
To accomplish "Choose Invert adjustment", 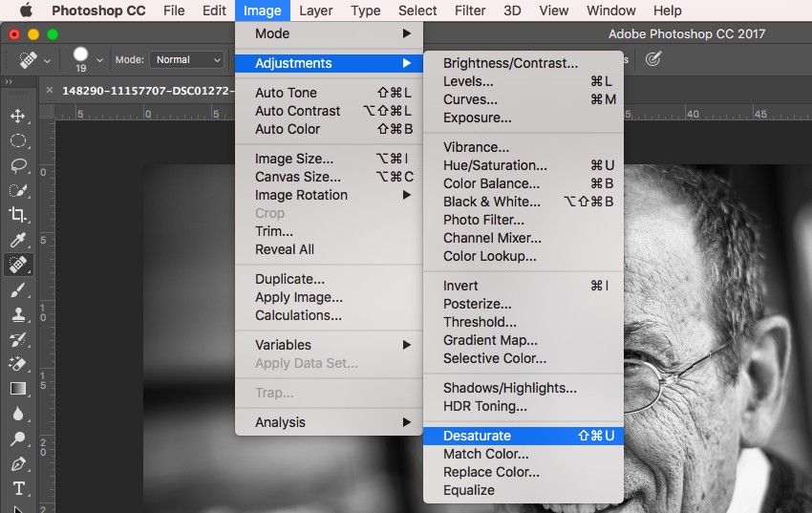I will tap(524, 286).
